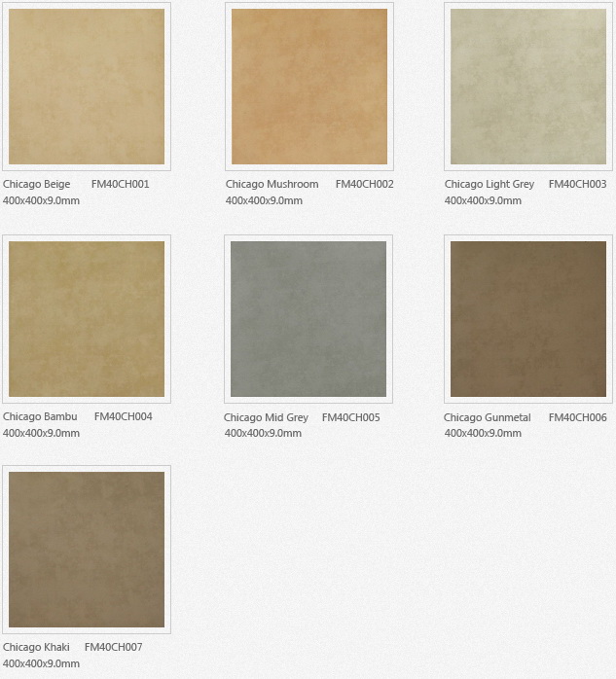Click the 'Chicago Gunmetal' name label
Screen dimensions: 616x679
(x=487, y=418)
